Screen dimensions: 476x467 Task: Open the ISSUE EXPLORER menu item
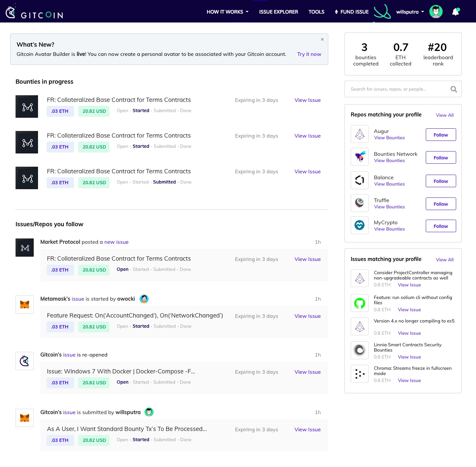278,12
